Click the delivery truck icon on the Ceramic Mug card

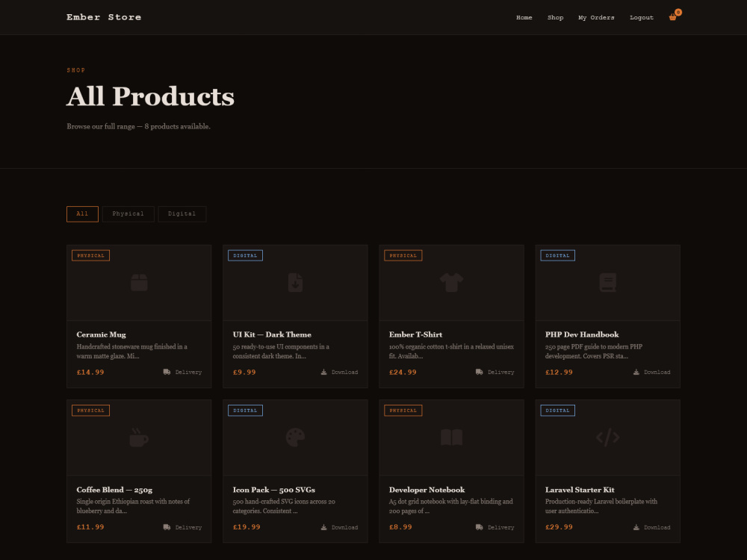[167, 372]
